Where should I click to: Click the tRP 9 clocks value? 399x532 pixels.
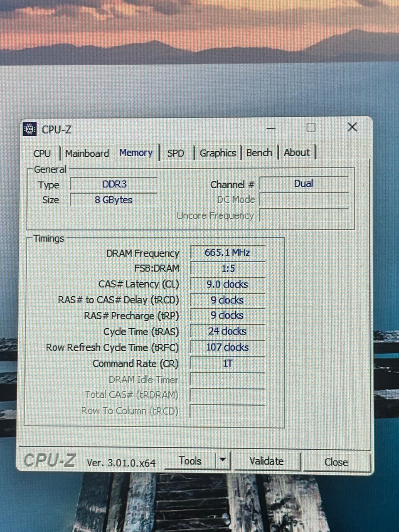[228, 315]
